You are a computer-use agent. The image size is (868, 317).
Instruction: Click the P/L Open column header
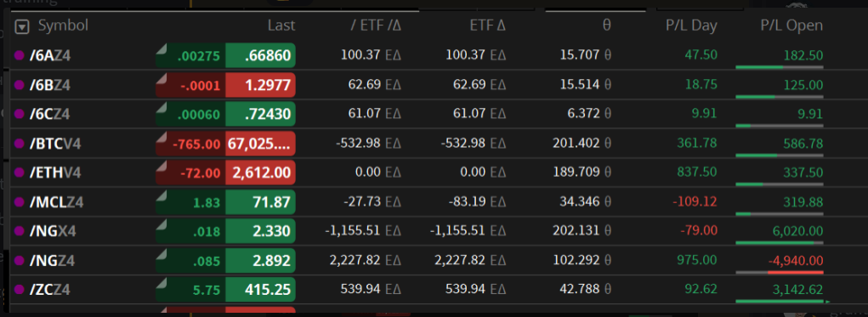[791, 25]
